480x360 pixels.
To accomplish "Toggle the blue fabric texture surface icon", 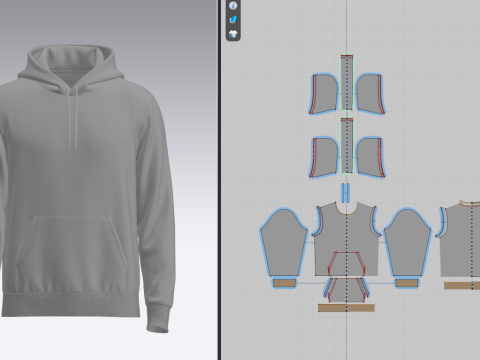I will tap(233, 20).
